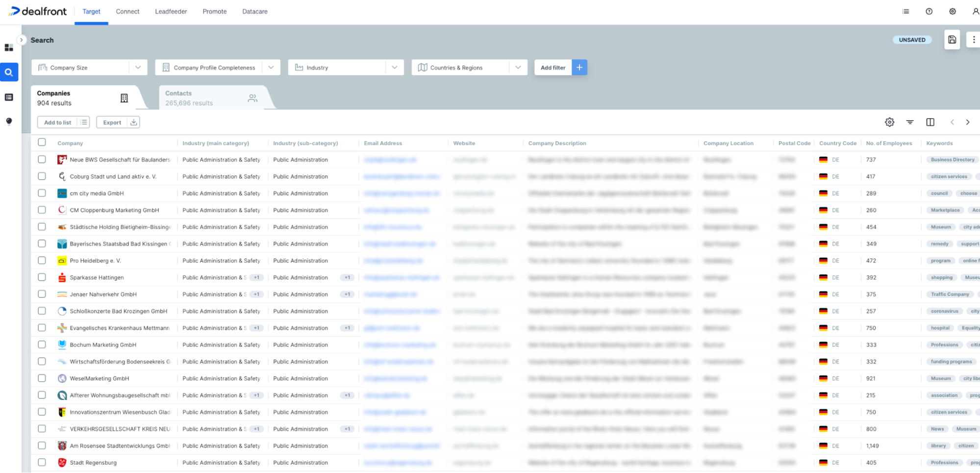Click the Export button
980x473 pixels.
[118, 122]
